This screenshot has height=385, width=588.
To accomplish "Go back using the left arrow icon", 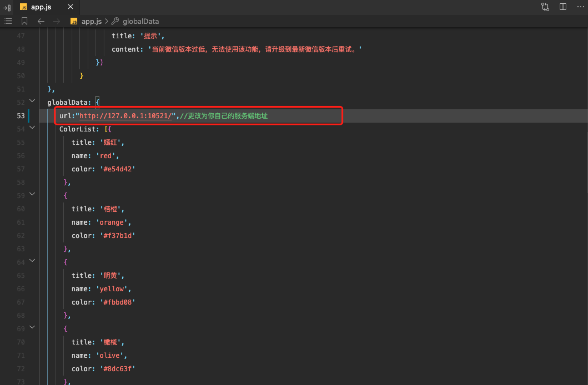I will click(41, 21).
